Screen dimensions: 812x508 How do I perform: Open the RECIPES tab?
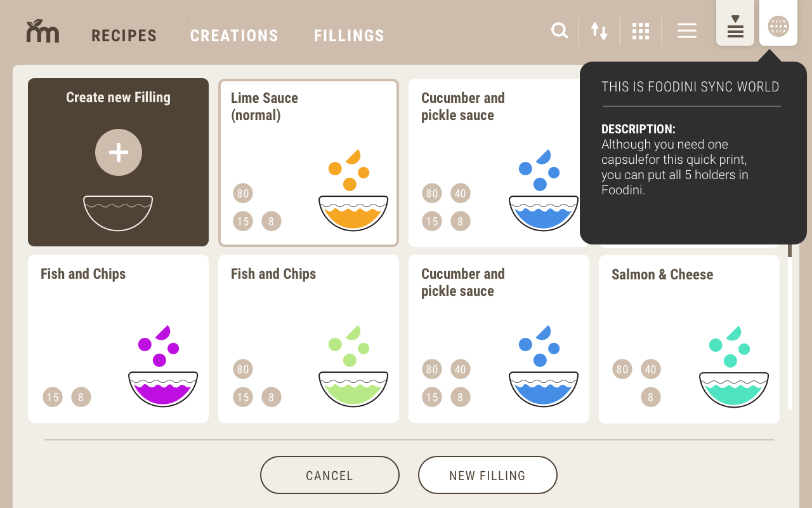click(x=124, y=36)
